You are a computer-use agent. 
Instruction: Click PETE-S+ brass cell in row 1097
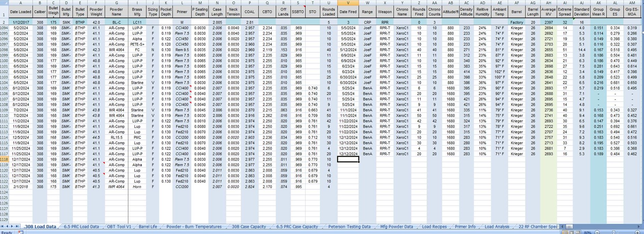[x=137, y=44]
